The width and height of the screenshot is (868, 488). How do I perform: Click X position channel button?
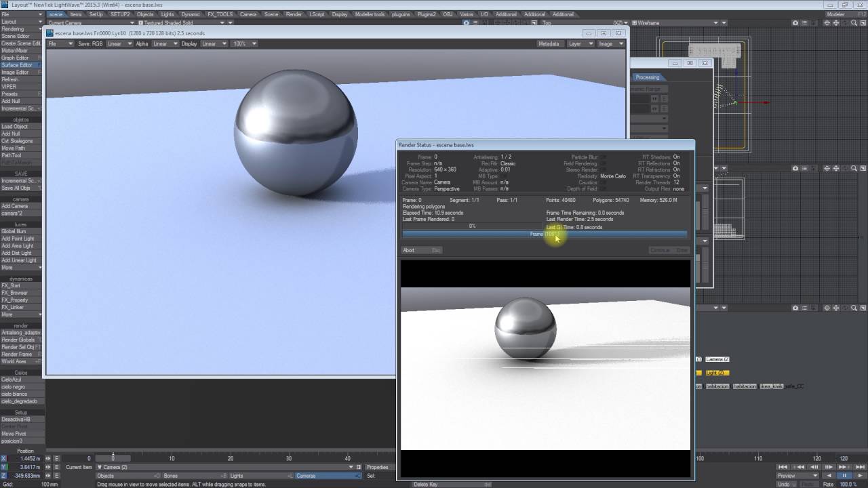tap(3, 458)
